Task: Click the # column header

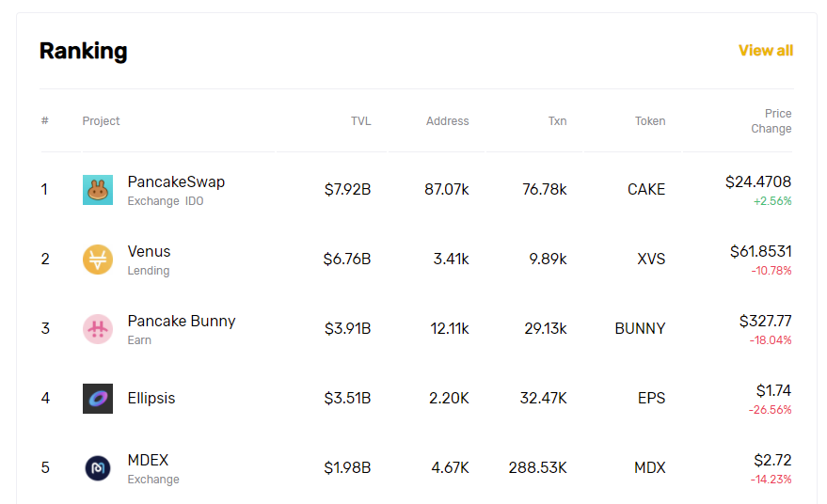Action: click(x=45, y=120)
